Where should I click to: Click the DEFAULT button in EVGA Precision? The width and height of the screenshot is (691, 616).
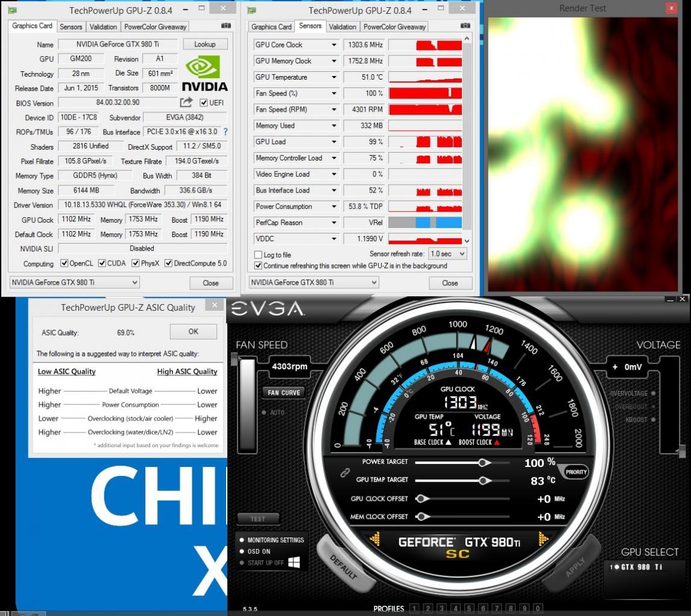[x=344, y=567]
